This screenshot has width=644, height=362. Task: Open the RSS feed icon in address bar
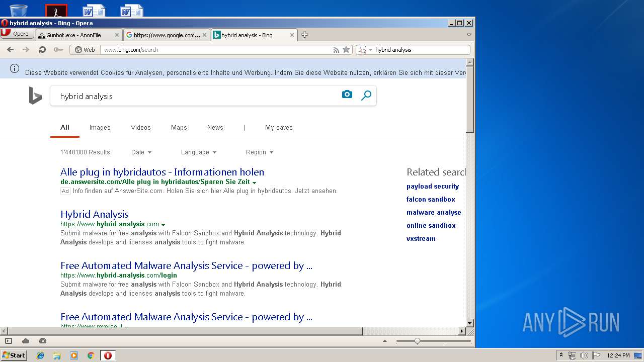click(336, 50)
